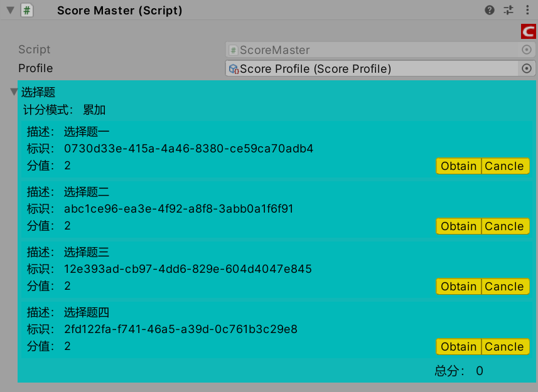The image size is (538, 392).
Task: Click Cancle for 选择题四
Action: [505, 346]
